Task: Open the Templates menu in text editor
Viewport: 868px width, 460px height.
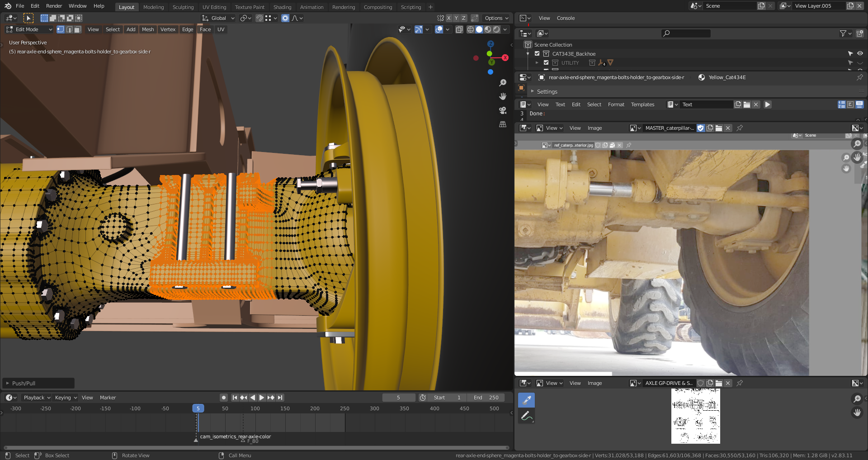Action: [642, 104]
